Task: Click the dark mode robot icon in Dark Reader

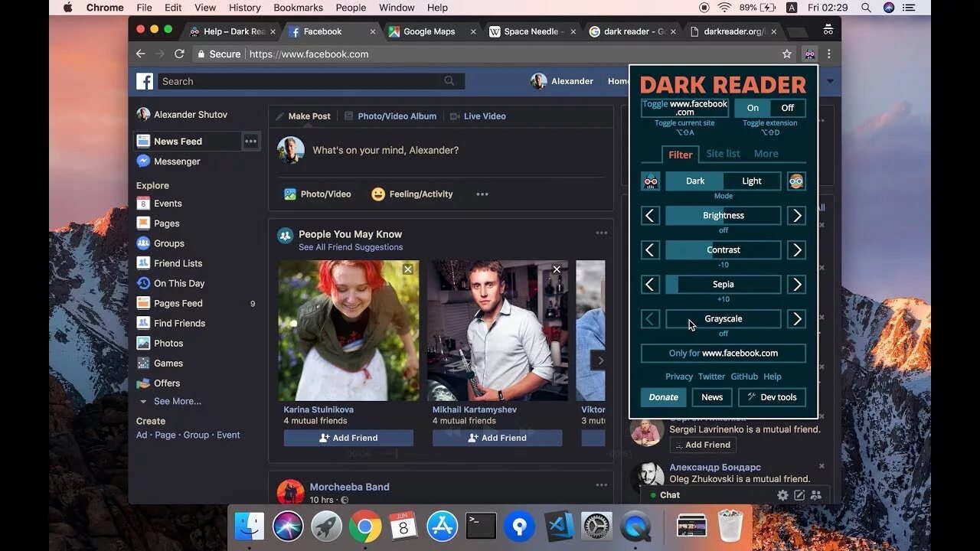Action: point(651,181)
